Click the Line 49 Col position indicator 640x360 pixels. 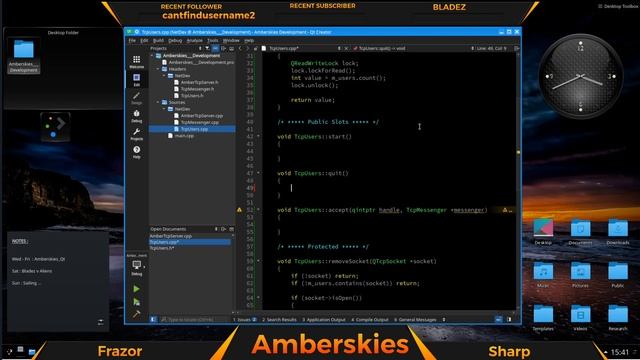[492, 48]
